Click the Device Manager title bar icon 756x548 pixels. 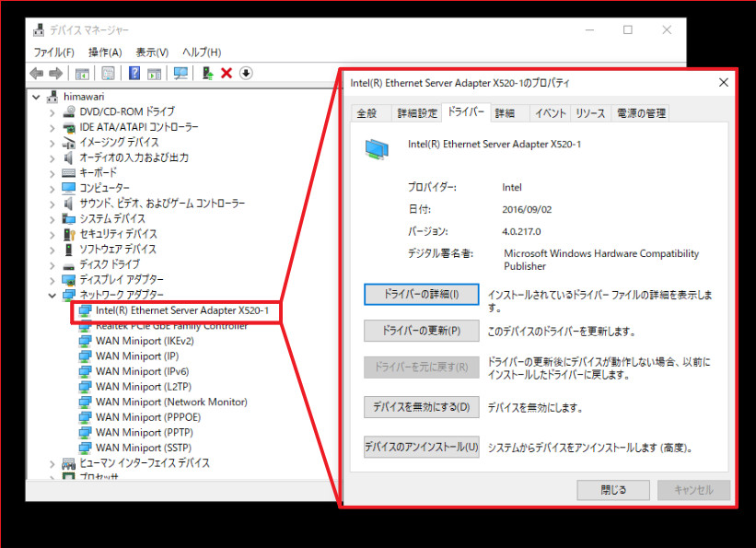[x=39, y=29]
